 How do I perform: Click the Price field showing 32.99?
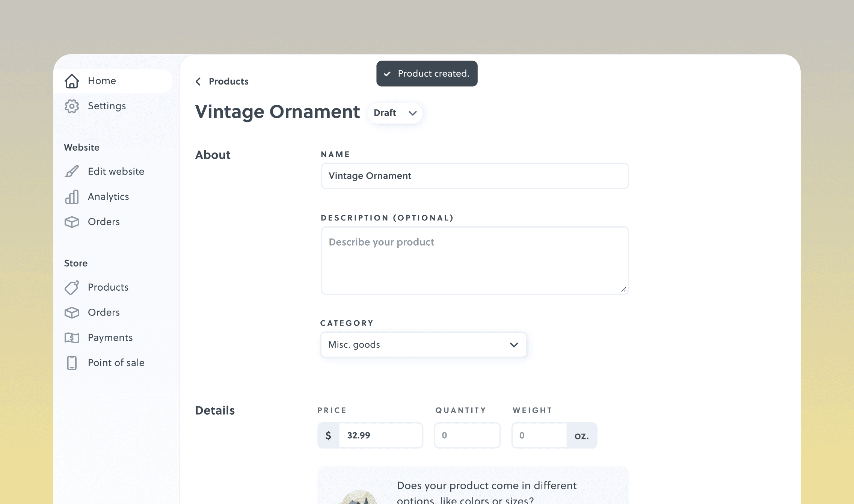pyautogui.click(x=381, y=435)
